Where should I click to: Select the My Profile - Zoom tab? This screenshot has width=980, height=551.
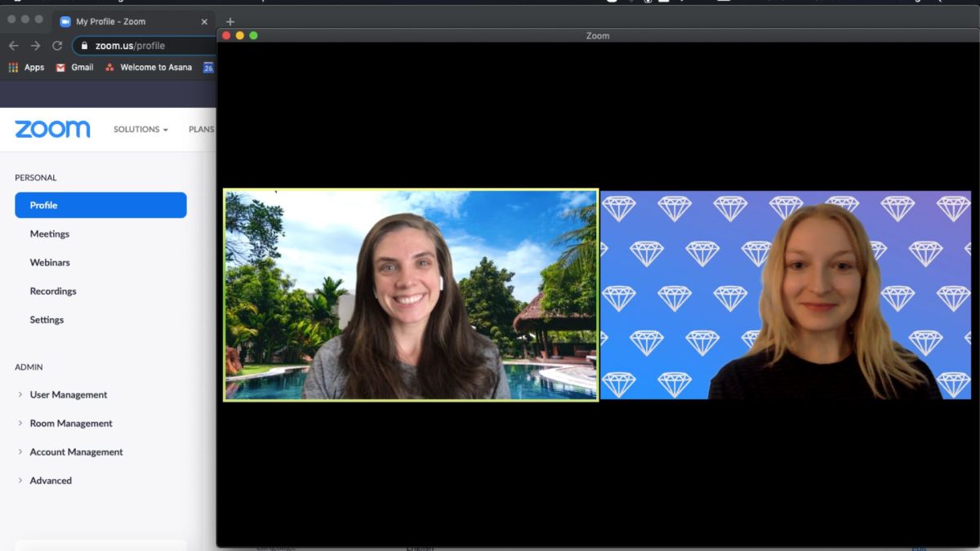[135, 21]
